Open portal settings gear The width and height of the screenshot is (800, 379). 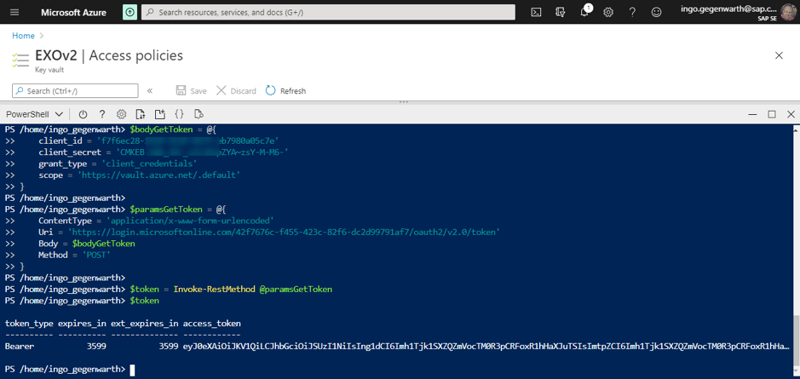[608, 12]
